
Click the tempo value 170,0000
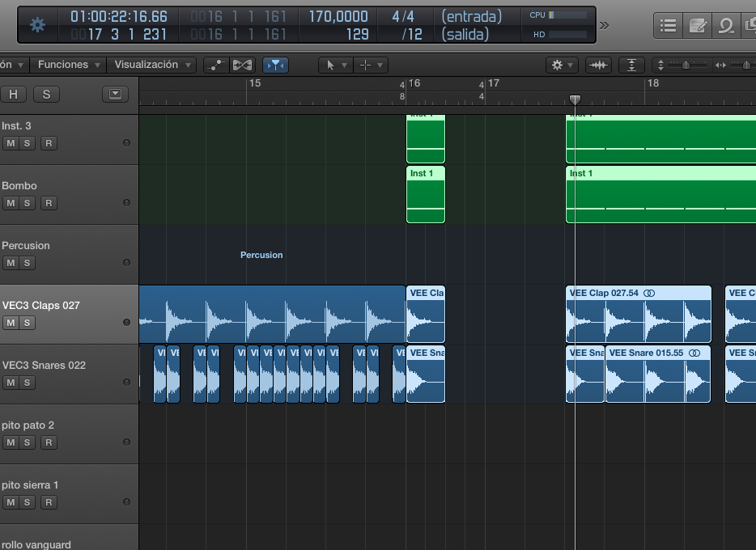[338, 17]
